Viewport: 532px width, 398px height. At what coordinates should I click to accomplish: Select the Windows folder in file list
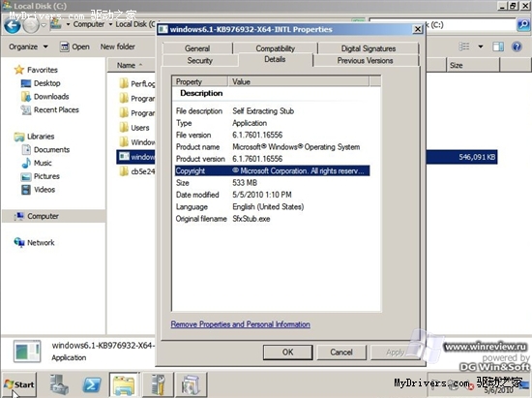point(137,142)
